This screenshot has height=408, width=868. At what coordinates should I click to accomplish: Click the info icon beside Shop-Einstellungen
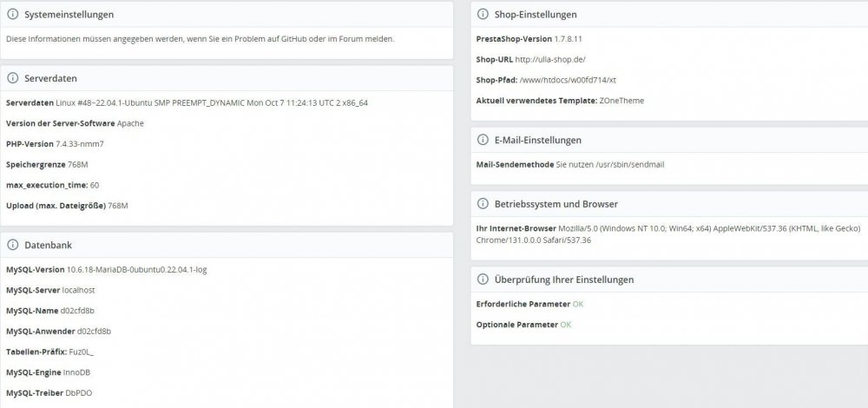pyautogui.click(x=483, y=15)
